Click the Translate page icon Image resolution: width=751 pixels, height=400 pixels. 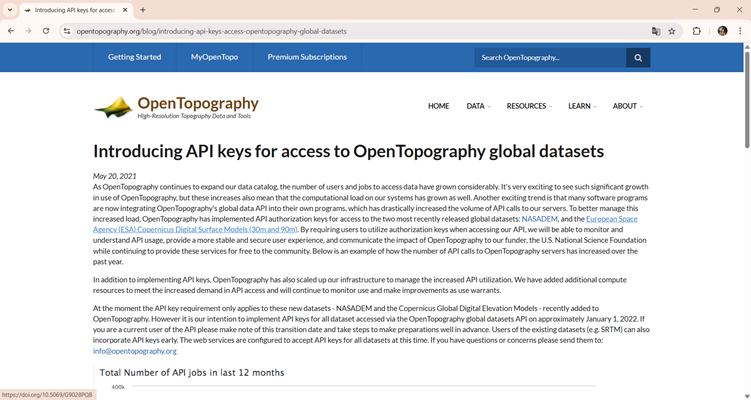[x=656, y=31]
